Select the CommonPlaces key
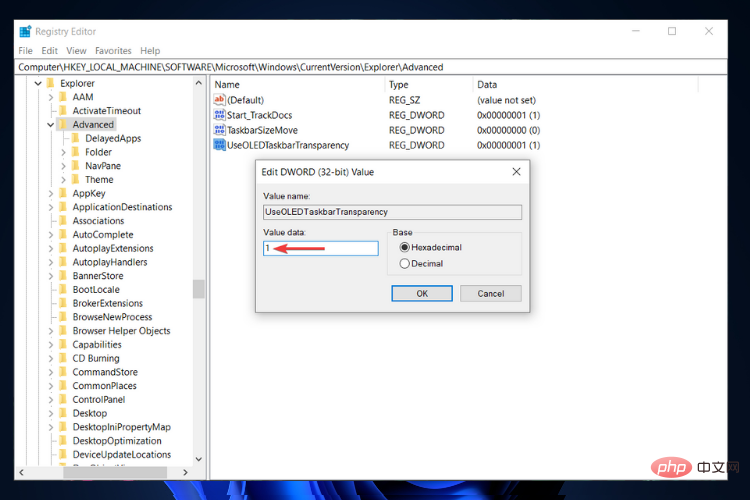 (104, 386)
